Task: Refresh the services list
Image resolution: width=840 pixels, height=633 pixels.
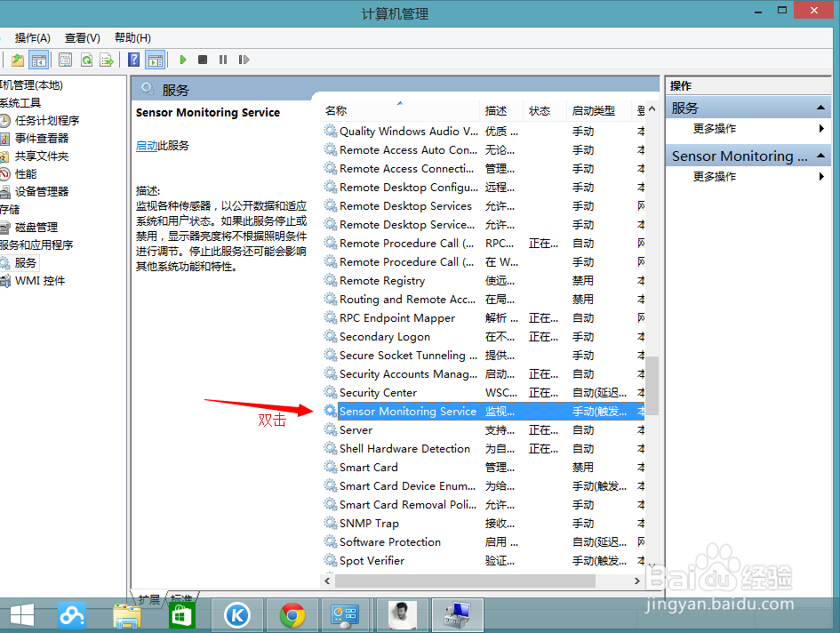Action: click(87, 60)
